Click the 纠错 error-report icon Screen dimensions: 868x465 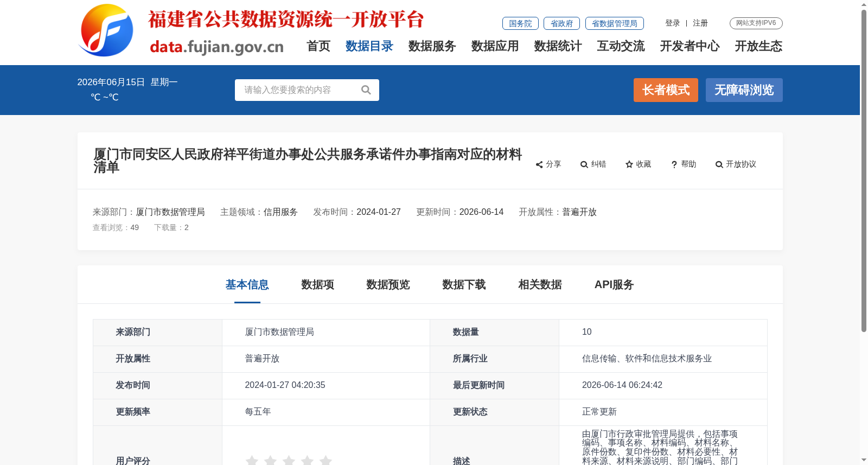[x=584, y=164]
